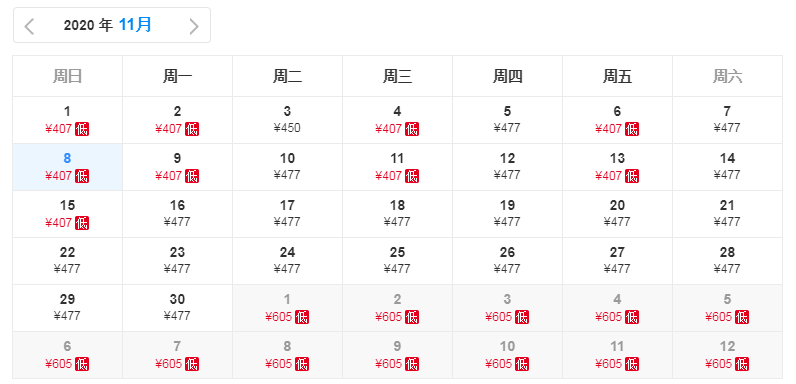Select highlighted date November 8

coord(68,167)
